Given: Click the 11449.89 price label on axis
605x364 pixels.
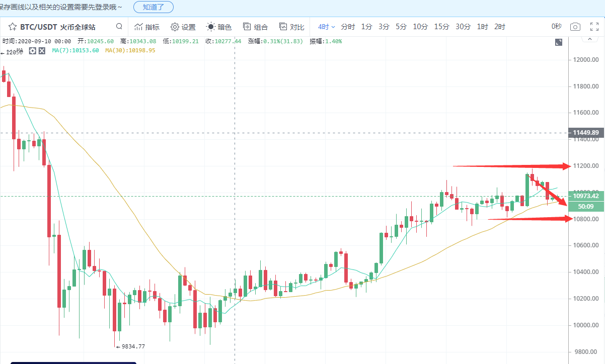Looking at the screenshot, I should (x=585, y=133).
